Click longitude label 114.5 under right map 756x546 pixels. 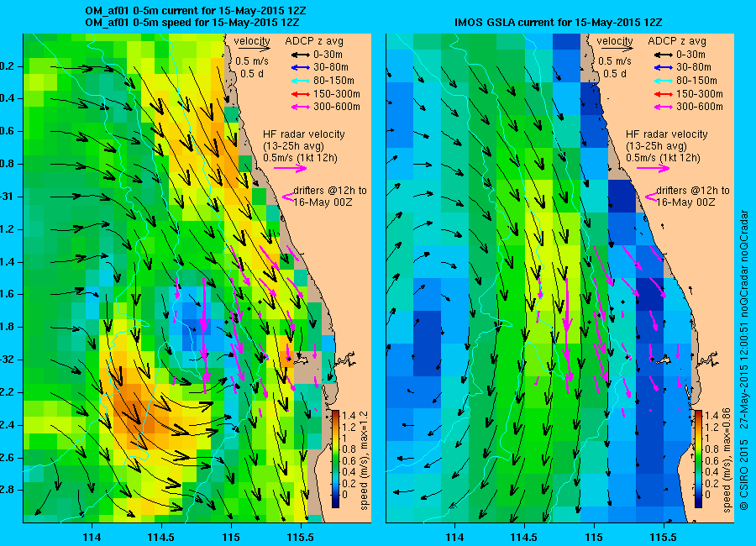click(523, 538)
